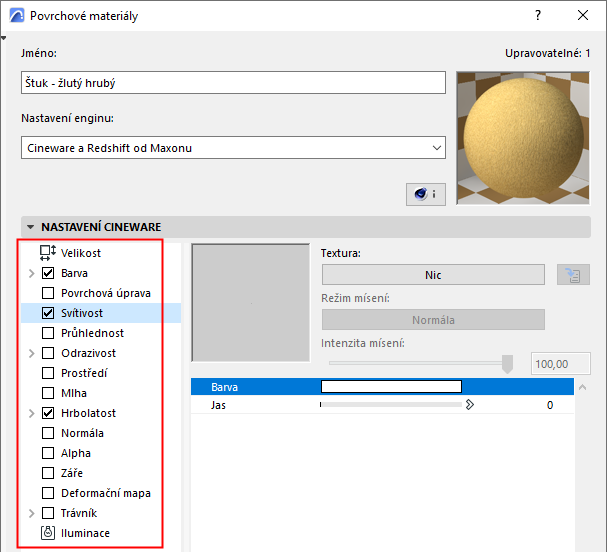Open the help question mark
Image resolution: width=607 pixels, height=552 pixels.
coord(538,15)
